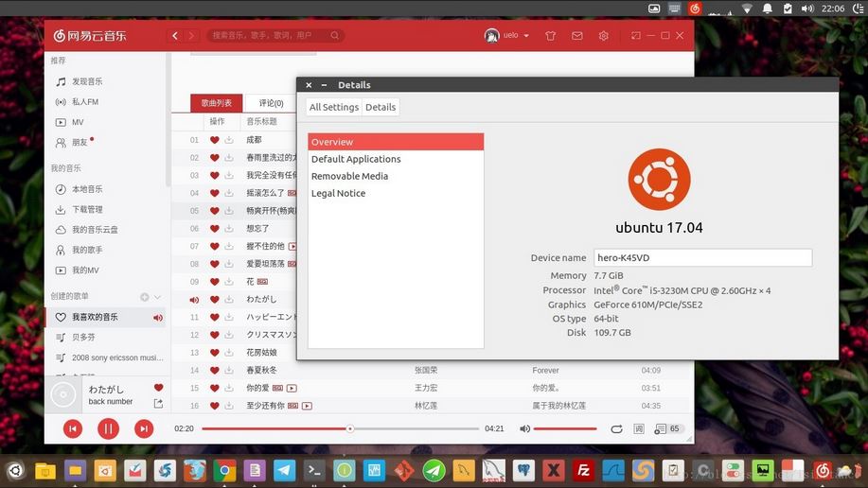Viewport: 868px width, 488px height.
Task: Download song 15 你的爱
Action: click(229, 388)
